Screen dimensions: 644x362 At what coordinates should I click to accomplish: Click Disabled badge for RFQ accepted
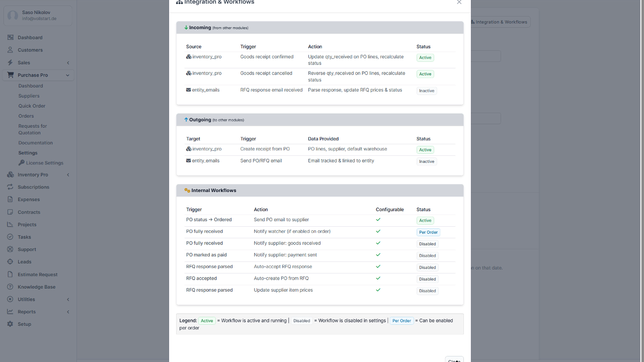(428, 279)
